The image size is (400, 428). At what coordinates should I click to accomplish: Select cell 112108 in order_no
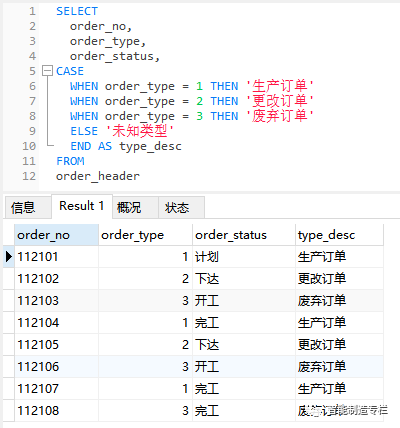(56, 411)
